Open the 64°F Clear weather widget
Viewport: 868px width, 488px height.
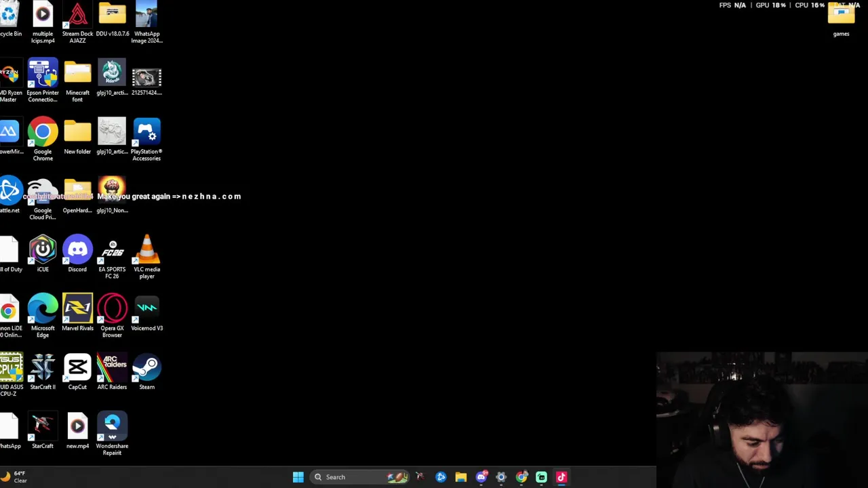coord(15,477)
